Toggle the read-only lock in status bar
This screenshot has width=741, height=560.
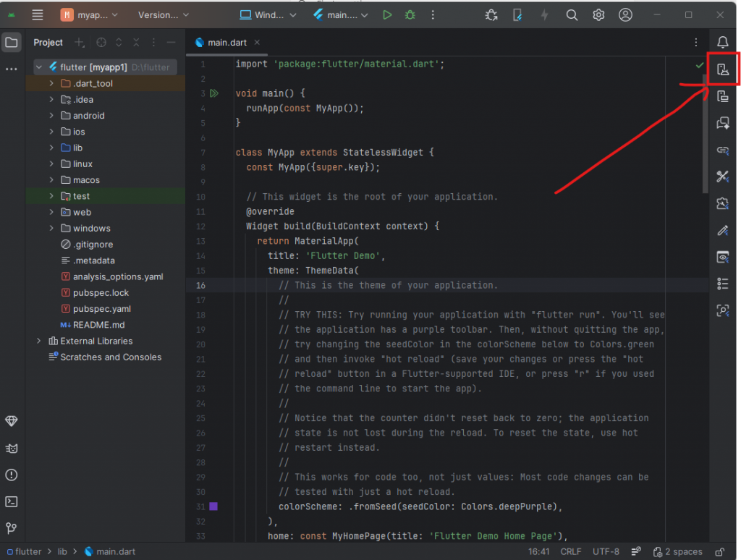(721, 551)
